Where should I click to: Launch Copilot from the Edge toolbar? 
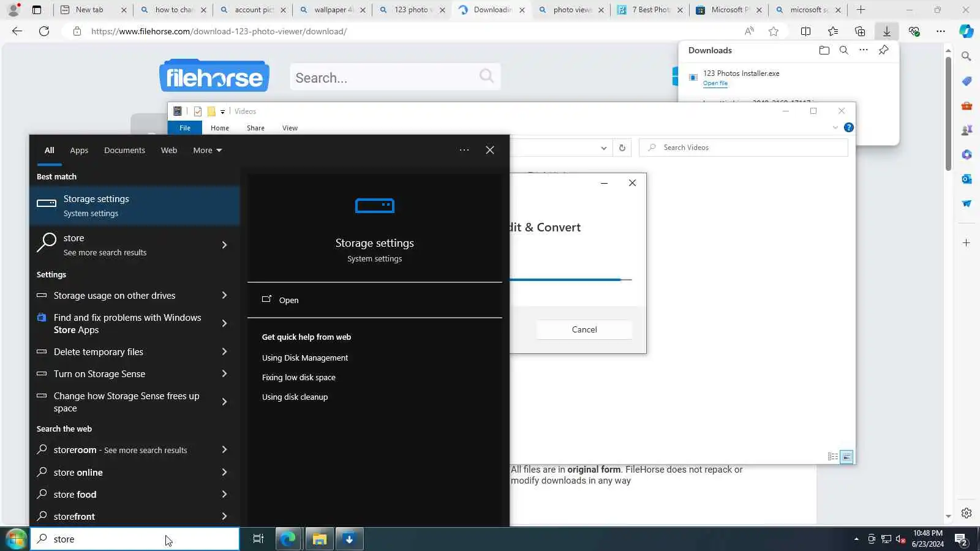click(967, 31)
